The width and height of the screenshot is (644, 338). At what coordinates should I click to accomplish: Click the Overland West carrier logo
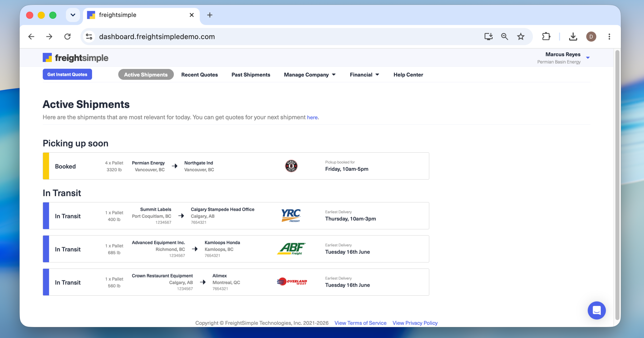point(292,281)
